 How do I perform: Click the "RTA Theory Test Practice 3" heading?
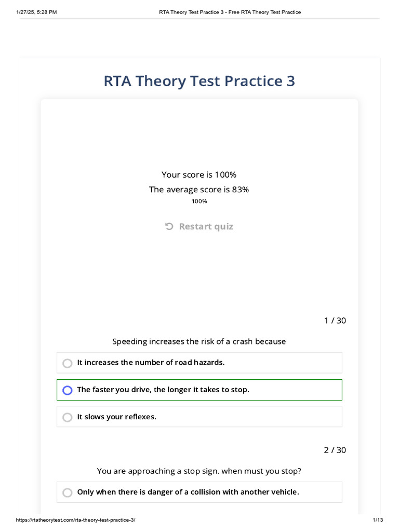(199, 82)
